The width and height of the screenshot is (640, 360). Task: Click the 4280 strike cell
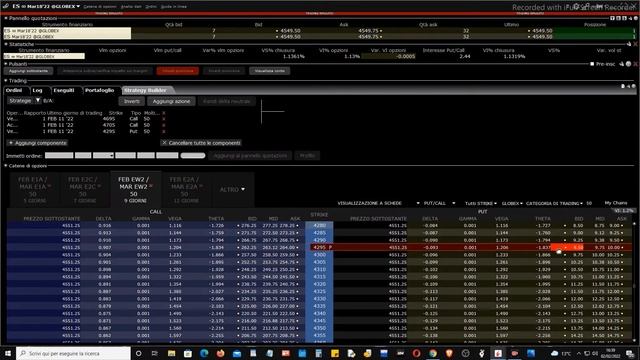pos(319,225)
